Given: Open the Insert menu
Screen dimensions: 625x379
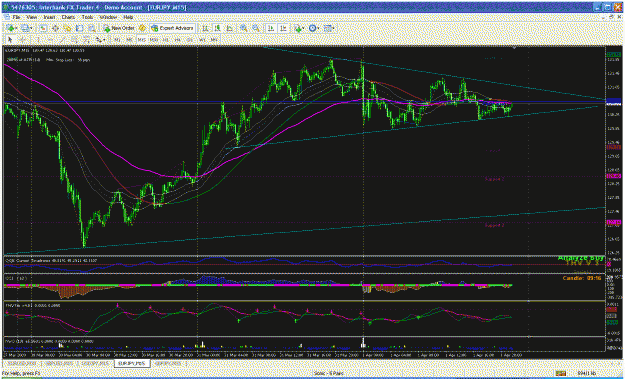Looking at the screenshot, I should 49,17.
